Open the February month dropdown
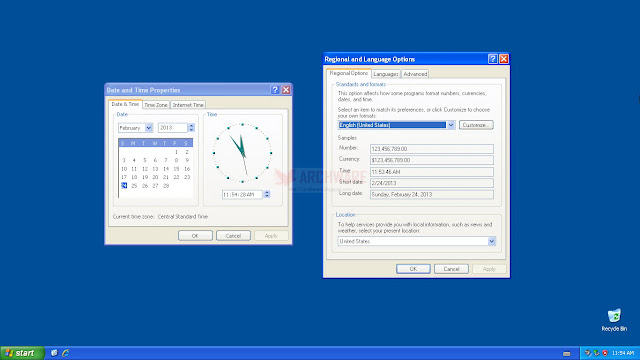 point(149,128)
